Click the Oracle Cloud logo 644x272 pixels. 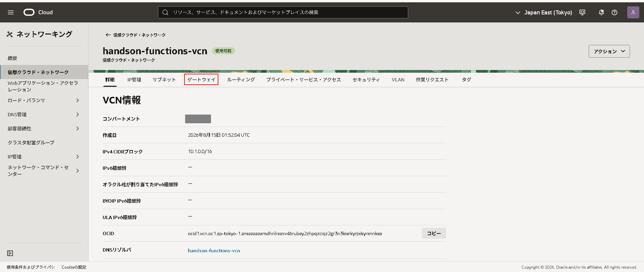[x=38, y=12]
